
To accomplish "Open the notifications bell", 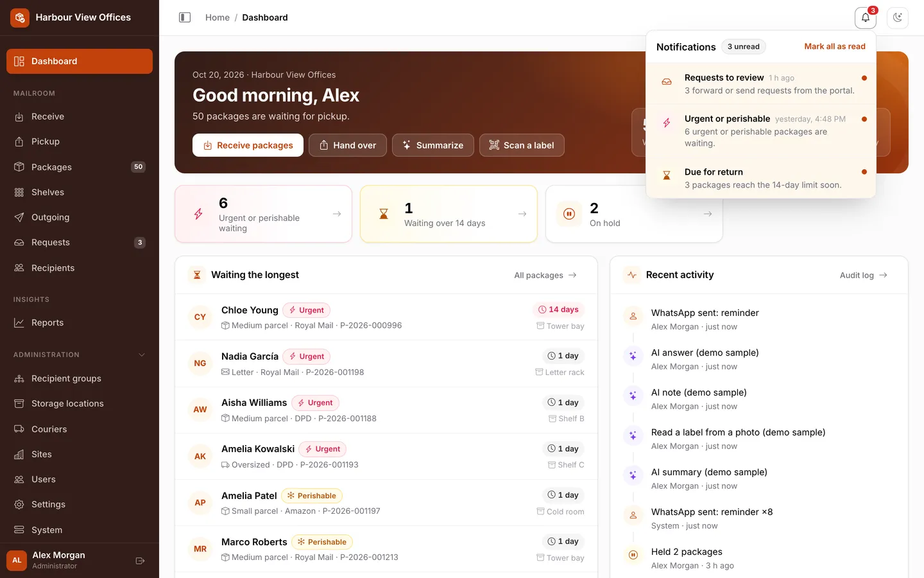I will pyautogui.click(x=866, y=17).
